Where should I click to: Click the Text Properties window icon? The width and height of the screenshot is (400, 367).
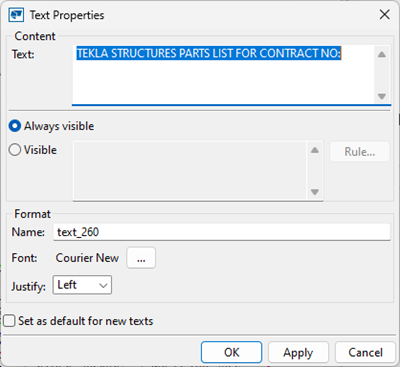pos(16,15)
